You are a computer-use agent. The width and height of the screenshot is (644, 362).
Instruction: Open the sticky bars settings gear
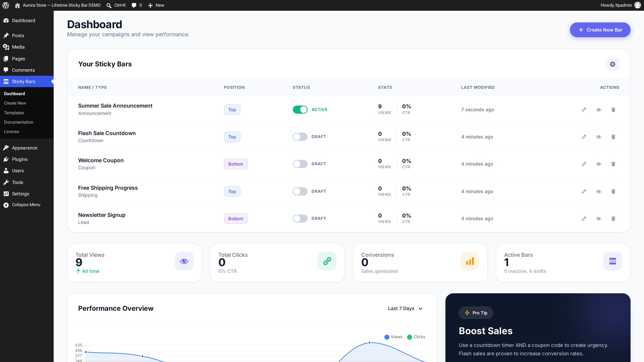(612, 64)
